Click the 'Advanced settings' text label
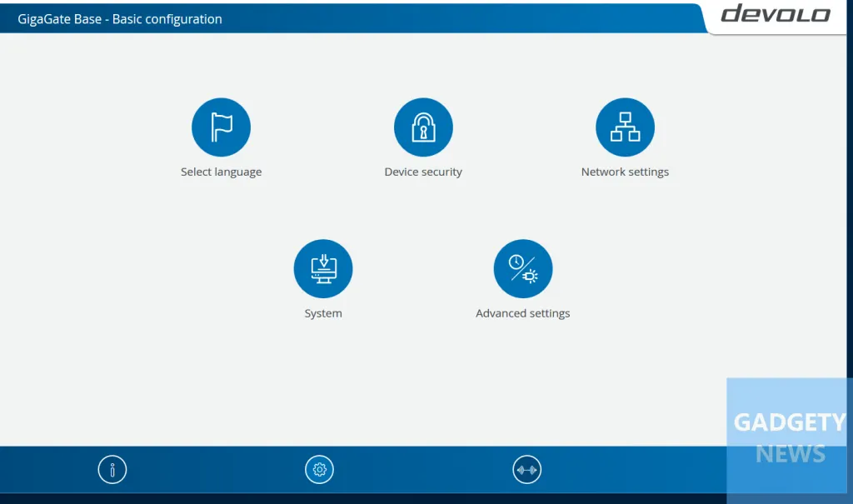Screen dimensions: 853x504 [x=523, y=313]
